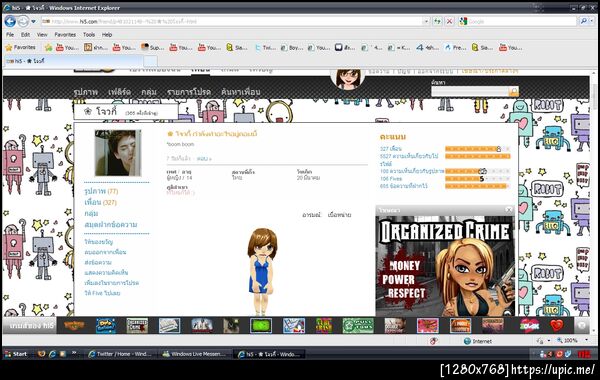Click the Add to Favorites bar star icon

(49, 47)
